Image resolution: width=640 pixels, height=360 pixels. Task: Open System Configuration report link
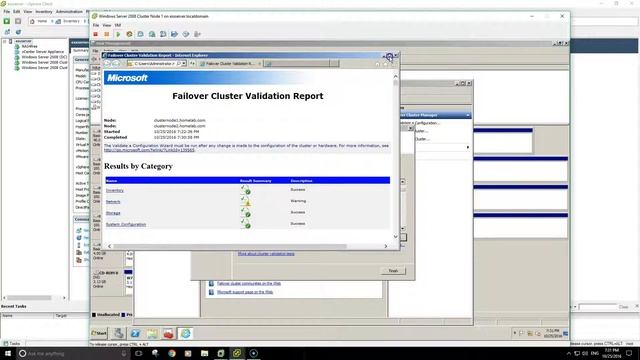(126, 224)
